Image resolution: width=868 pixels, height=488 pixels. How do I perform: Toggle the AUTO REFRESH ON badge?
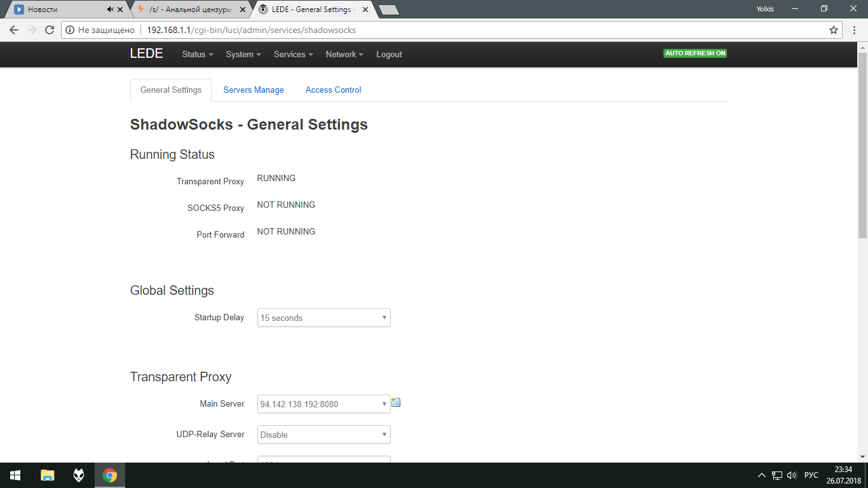695,53
